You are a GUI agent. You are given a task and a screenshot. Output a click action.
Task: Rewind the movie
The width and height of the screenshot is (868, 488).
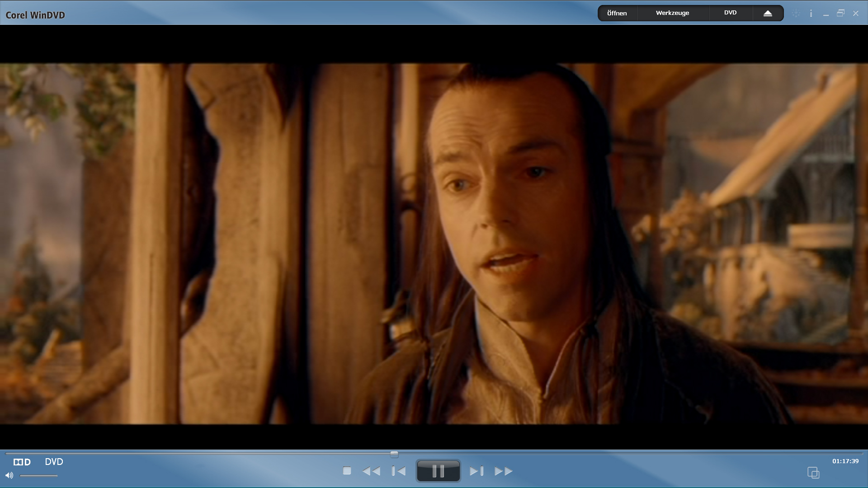tap(371, 471)
